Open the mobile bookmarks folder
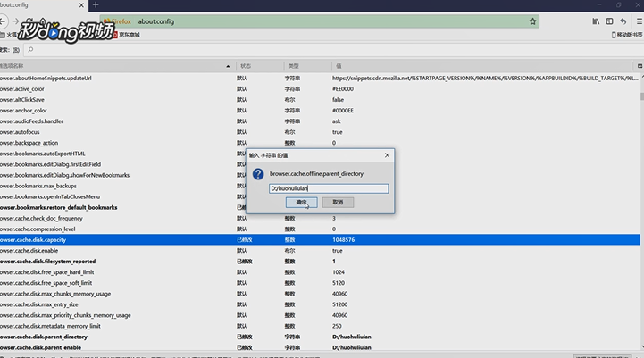644x358 pixels. click(627, 35)
